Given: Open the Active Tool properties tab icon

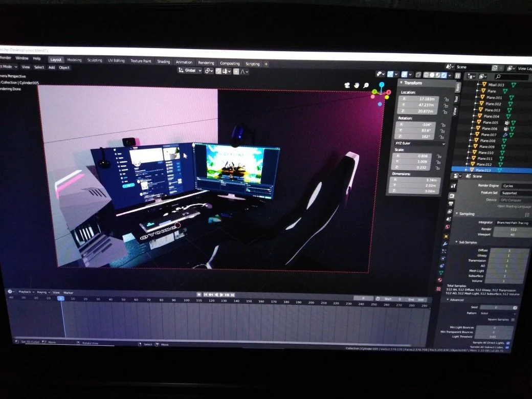Looking at the screenshot, I should (453, 186).
